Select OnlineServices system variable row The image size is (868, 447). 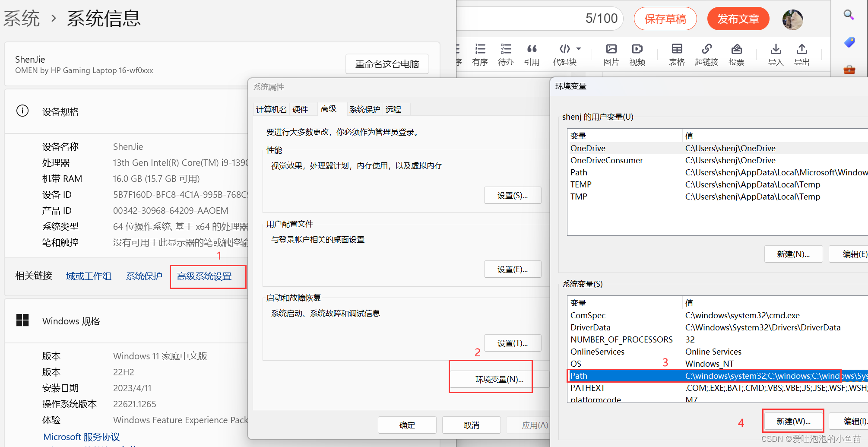click(719, 352)
